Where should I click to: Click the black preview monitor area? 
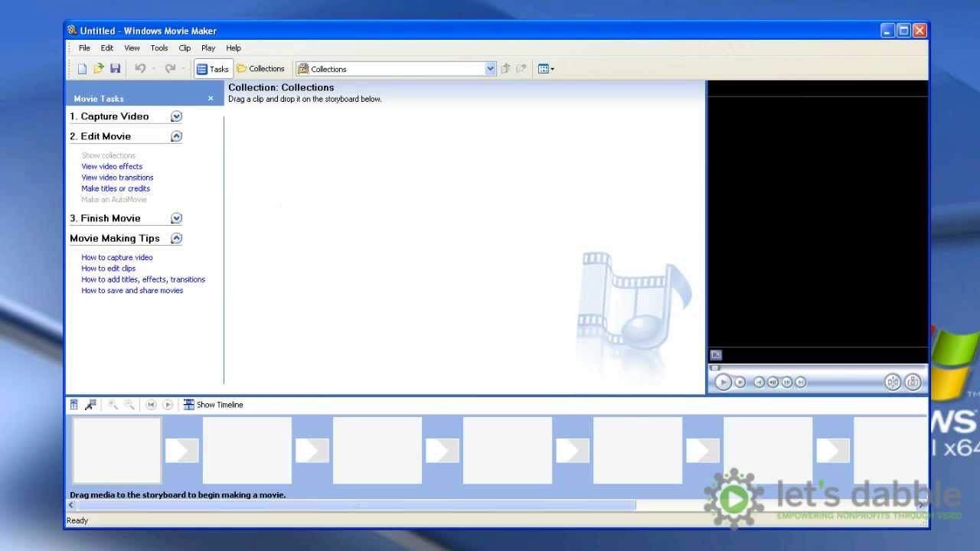point(818,222)
